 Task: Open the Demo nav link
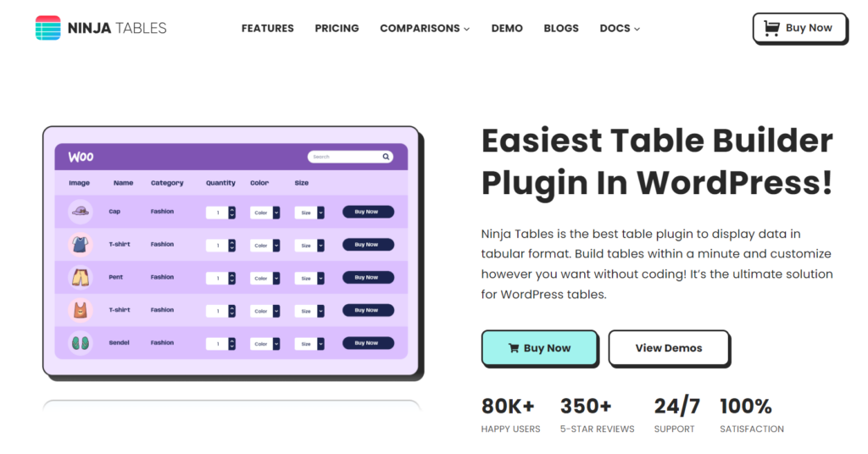coord(507,28)
